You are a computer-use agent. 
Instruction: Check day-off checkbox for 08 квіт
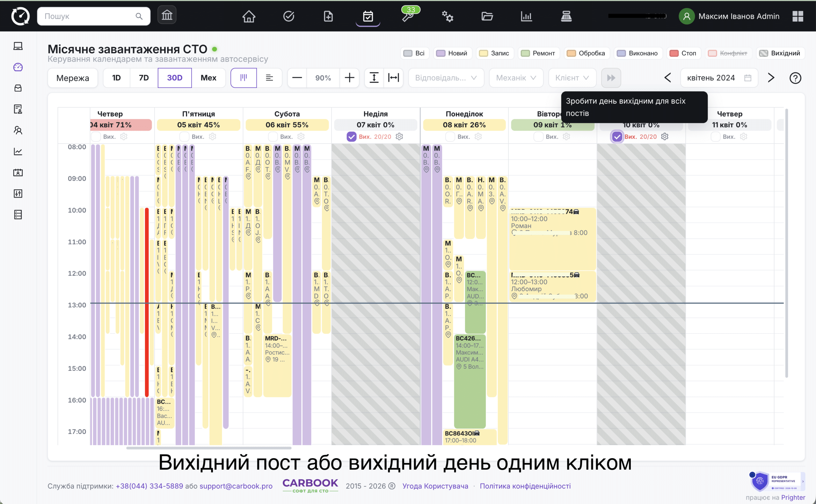450,137
